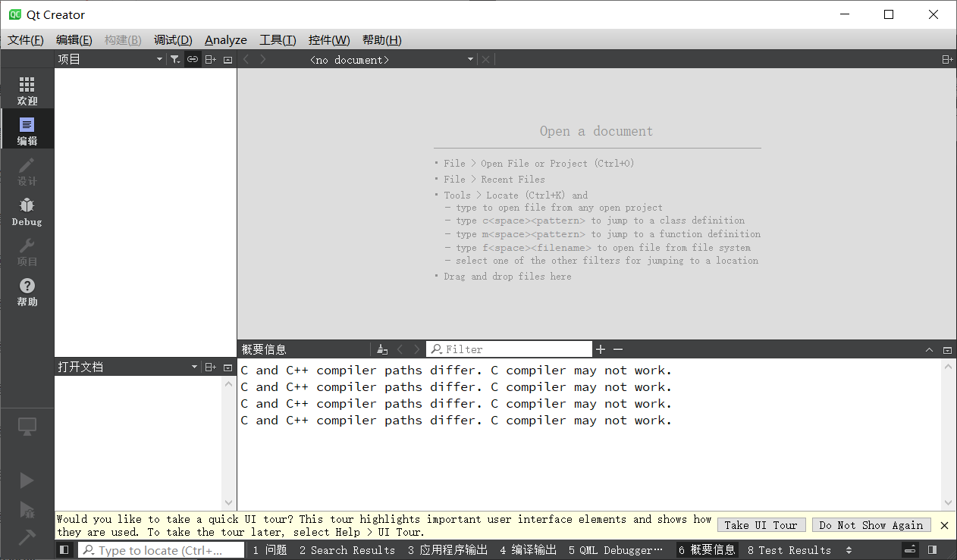The image size is (957, 560).
Task: Switch to 欢迎 (Welcome) mode
Action: pos(27,88)
